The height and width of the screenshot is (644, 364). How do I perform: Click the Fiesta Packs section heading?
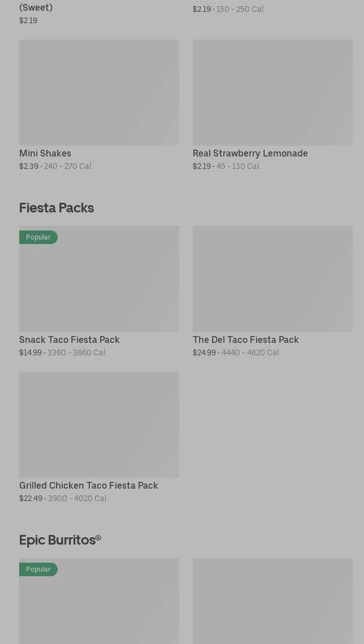57,208
